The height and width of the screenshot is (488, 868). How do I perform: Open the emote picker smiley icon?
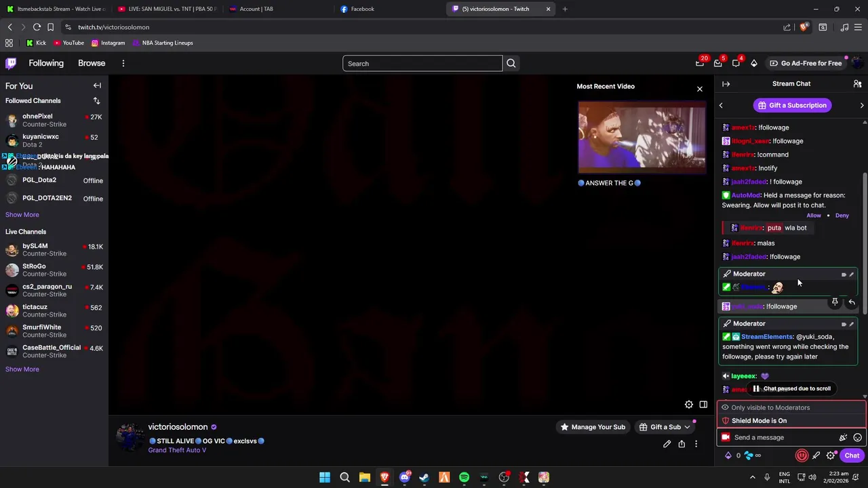[x=857, y=438]
